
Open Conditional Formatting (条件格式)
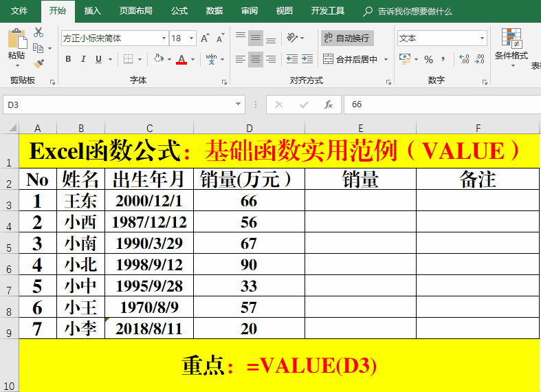511,47
